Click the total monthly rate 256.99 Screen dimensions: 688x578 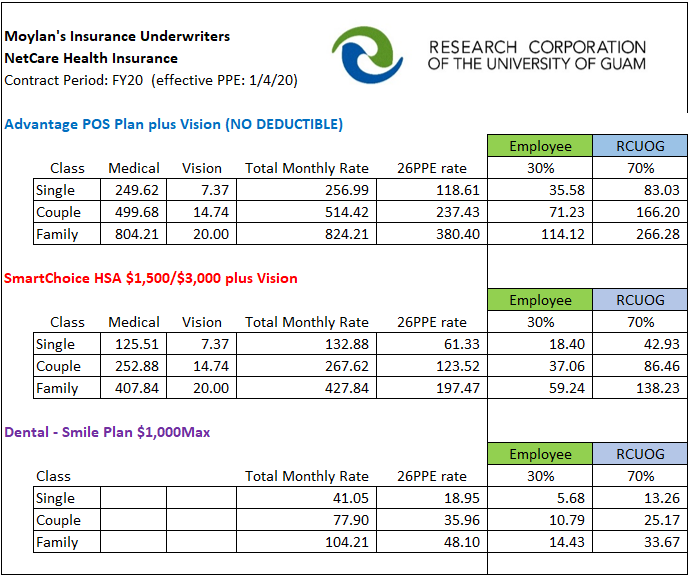(306, 190)
